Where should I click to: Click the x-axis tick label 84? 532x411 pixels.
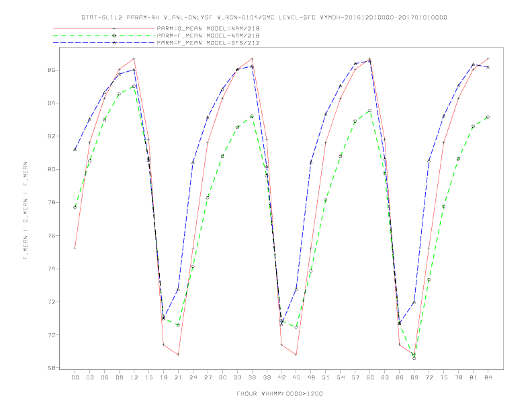[488, 377]
